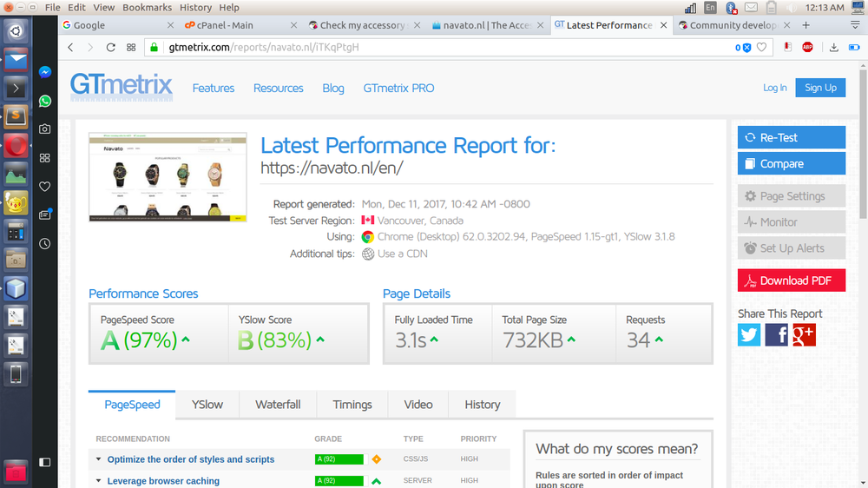Open the GTmetrix PRO link
This screenshot has width=868, height=488.
(x=398, y=88)
